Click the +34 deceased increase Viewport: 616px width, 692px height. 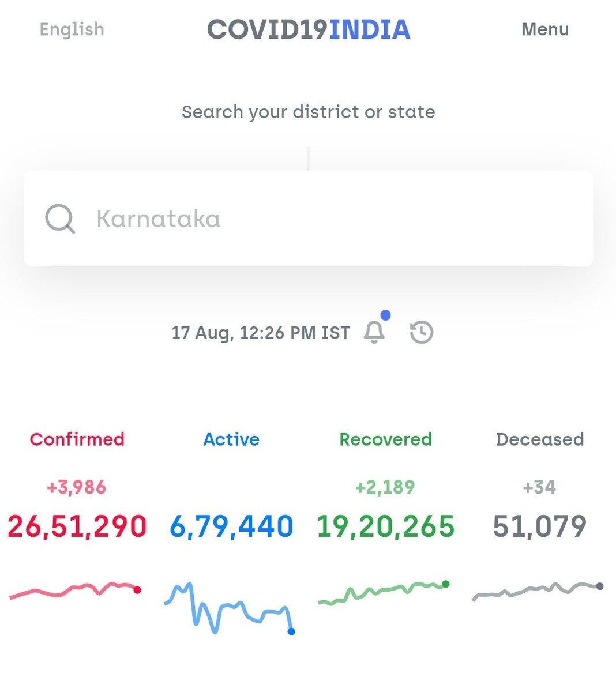pyautogui.click(x=539, y=487)
